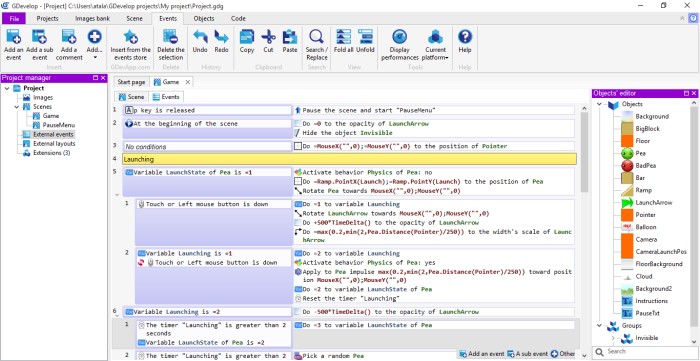Select PauseMenu scene in tree
700x361 pixels.
58,125
